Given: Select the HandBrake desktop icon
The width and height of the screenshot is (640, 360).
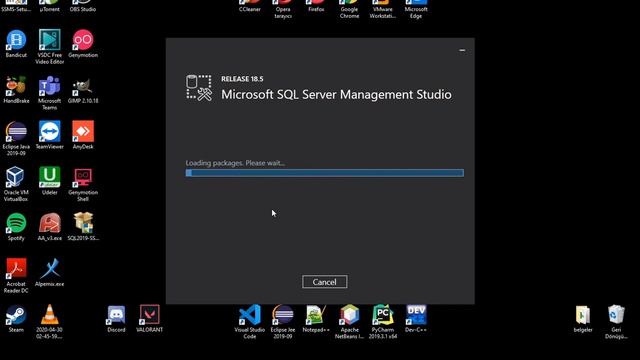Looking at the screenshot, I should [16, 86].
